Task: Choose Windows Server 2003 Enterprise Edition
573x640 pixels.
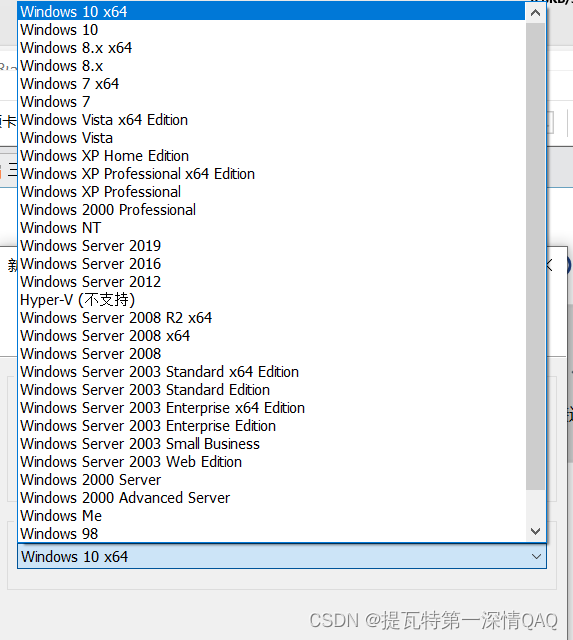Action: [x=271, y=425]
